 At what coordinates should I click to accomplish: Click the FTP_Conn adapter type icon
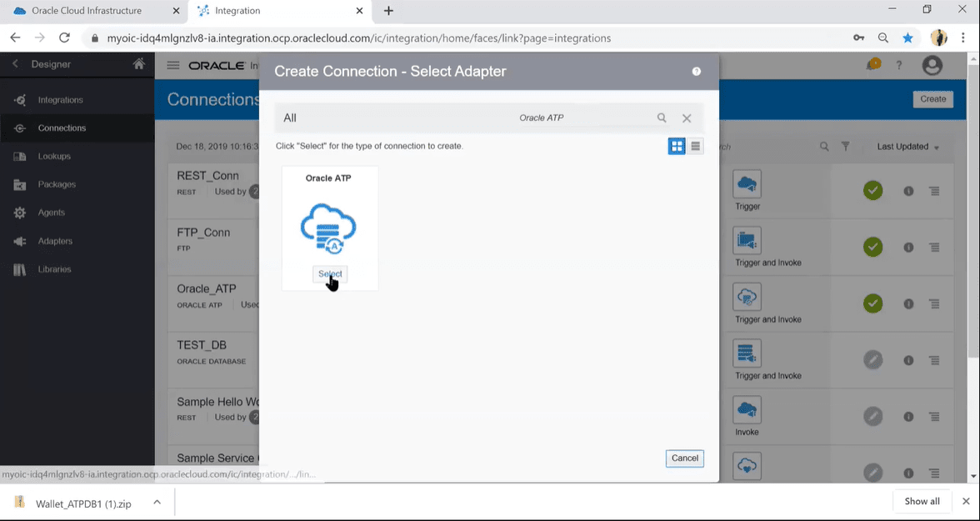[x=747, y=241]
